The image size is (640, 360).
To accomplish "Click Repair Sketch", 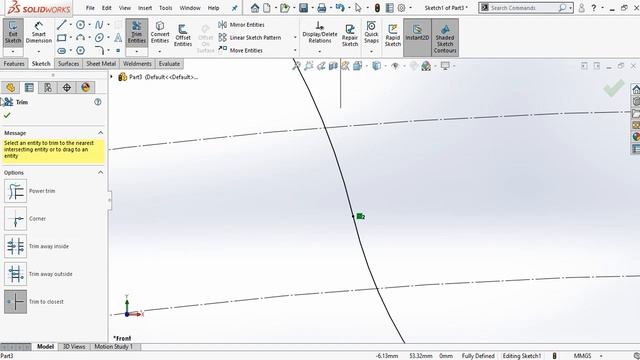I will click(x=350, y=35).
